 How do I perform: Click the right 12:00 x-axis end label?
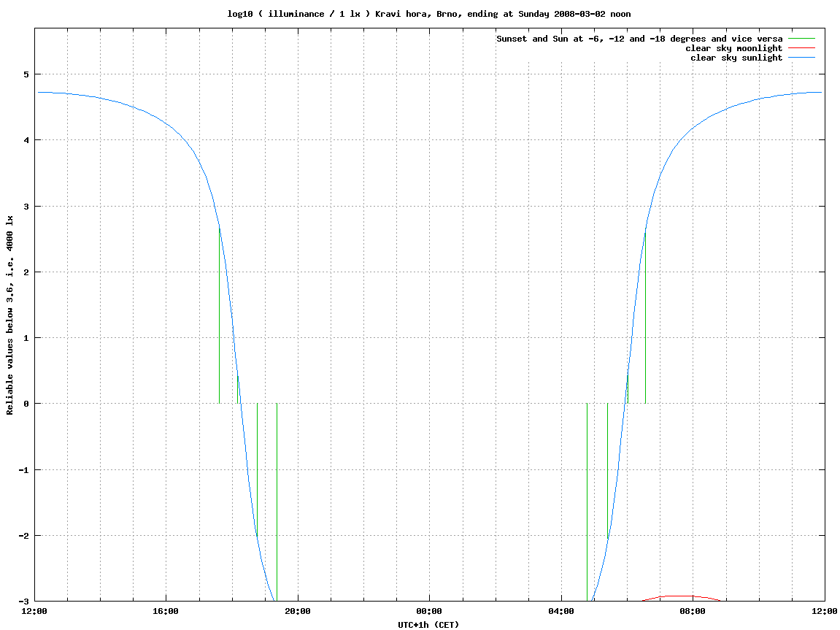coord(825,611)
